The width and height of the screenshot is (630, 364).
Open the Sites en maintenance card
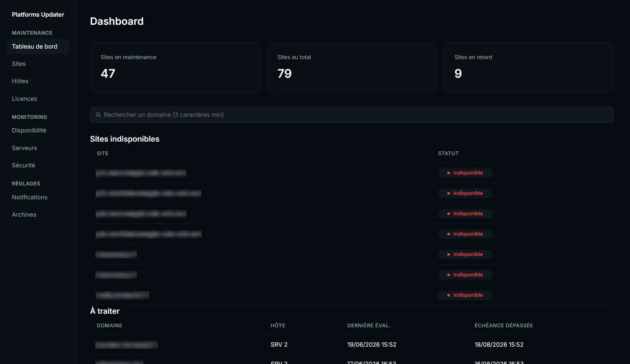point(175,68)
